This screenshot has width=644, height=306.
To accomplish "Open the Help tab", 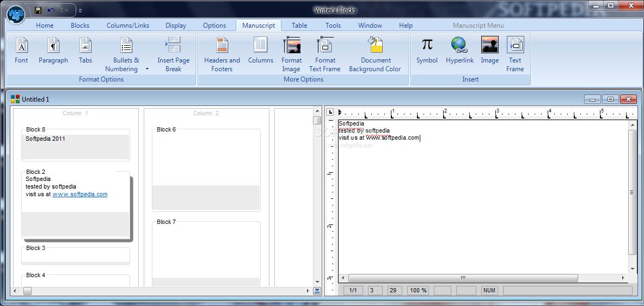I will coord(406,26).
